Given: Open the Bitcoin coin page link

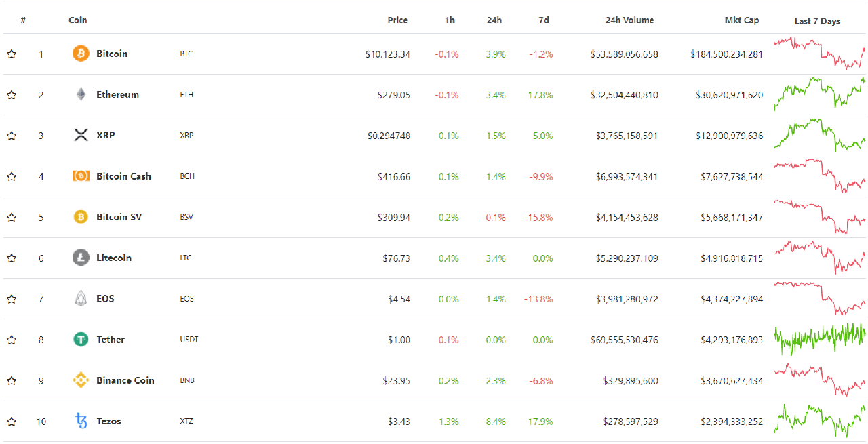Looking at the screenshot, I should 112,54.
